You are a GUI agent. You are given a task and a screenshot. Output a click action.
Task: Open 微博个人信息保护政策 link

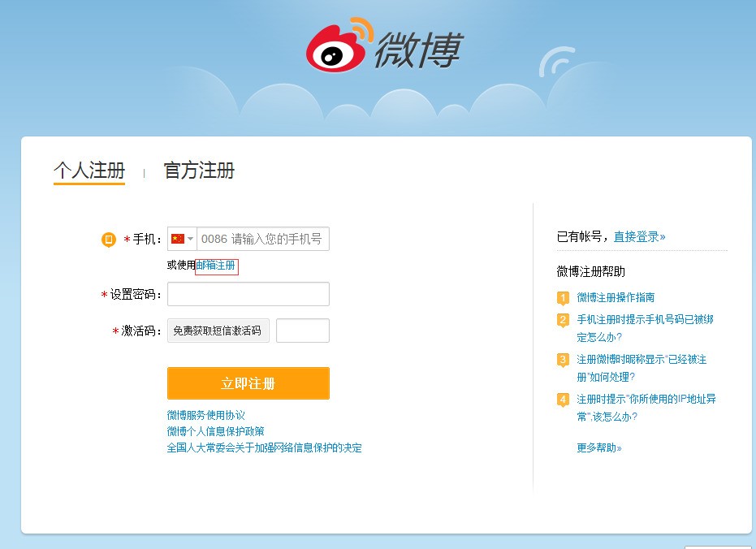click(215, 431)
